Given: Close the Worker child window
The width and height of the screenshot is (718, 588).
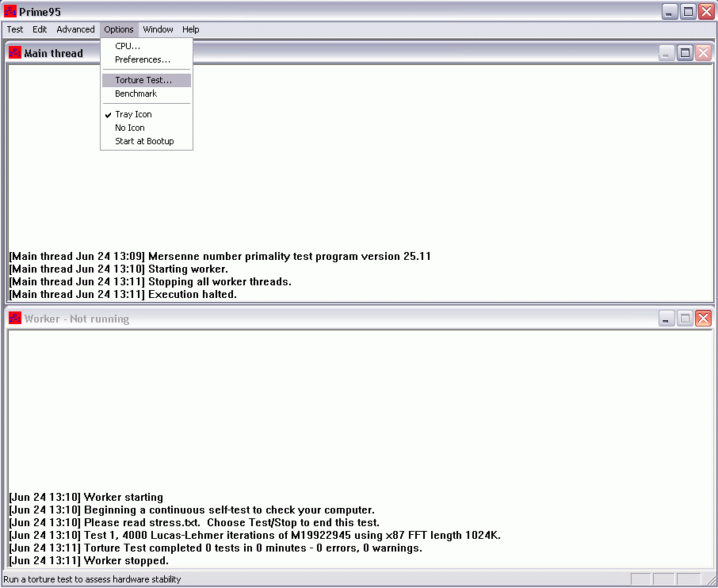Looking at the screenshot, I should [x=704, y=319].
